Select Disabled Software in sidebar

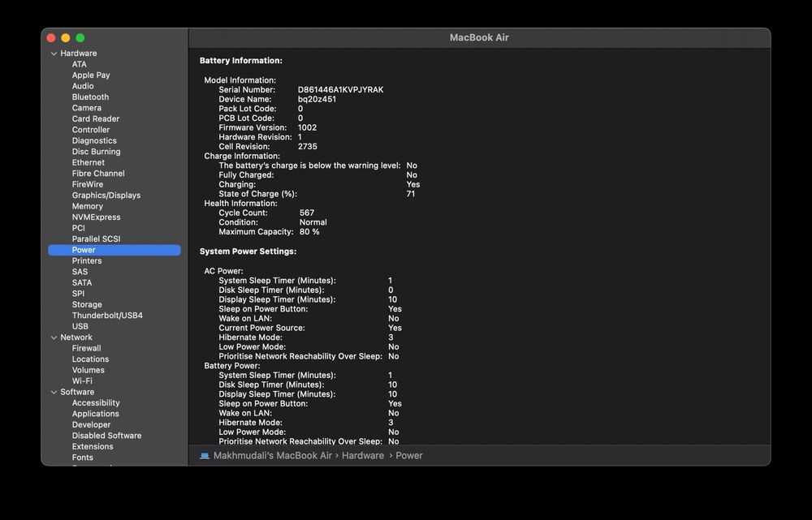(106, 436)
